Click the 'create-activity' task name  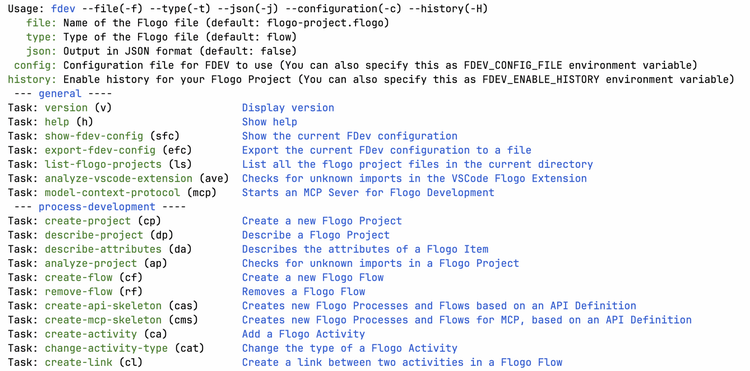(91, 334)
